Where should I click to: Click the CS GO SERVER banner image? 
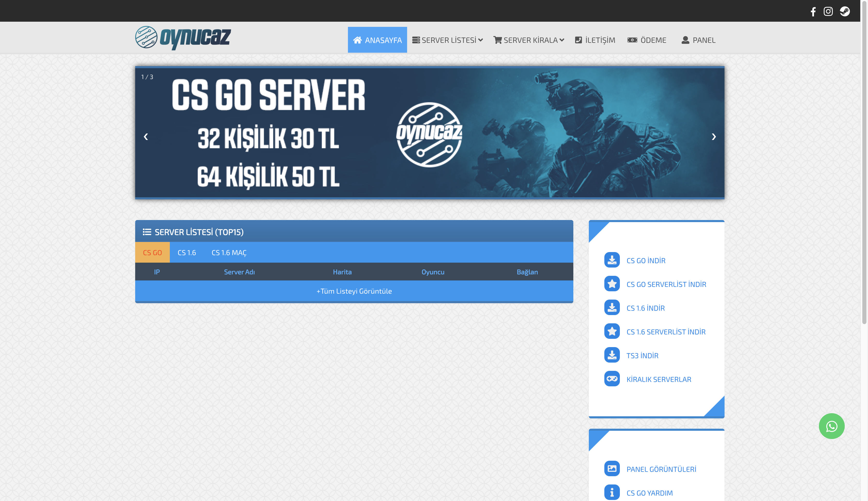430,132
